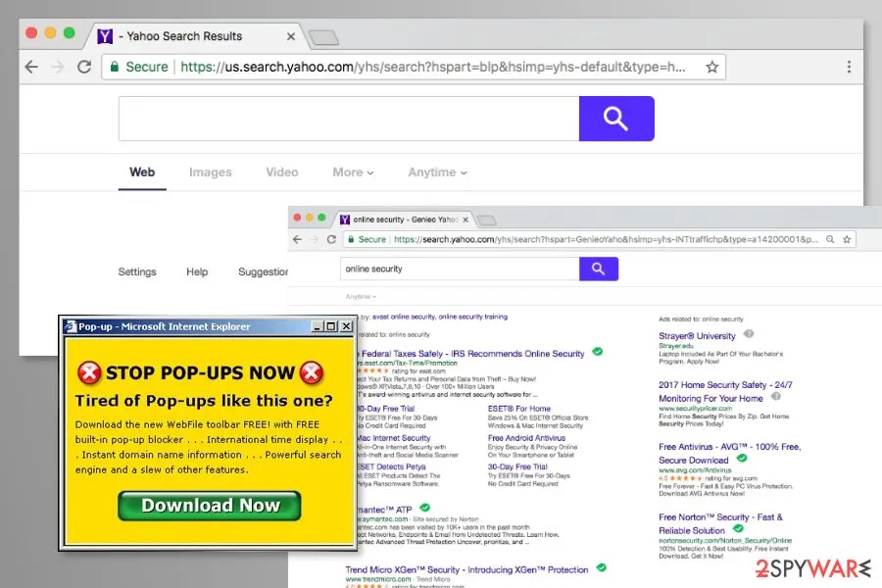Click zoom magnifier icon in Genieo address bar
This screenshot has width=882, height=588.
point(830,239)
